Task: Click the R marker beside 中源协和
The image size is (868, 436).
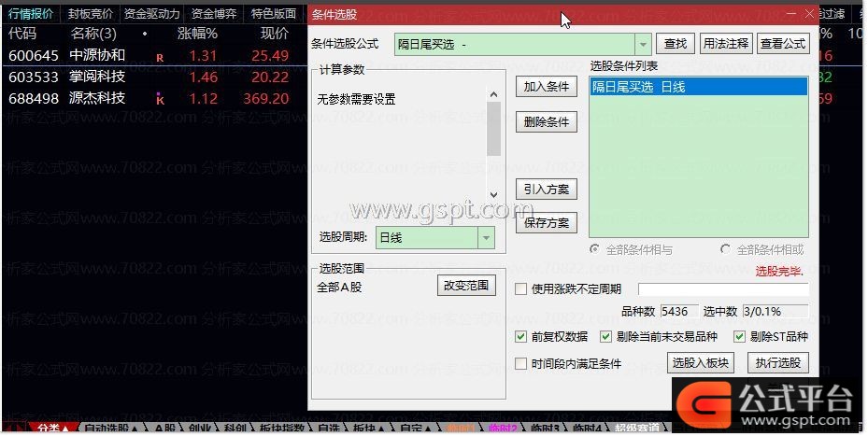Action: (x=160, y=57)
